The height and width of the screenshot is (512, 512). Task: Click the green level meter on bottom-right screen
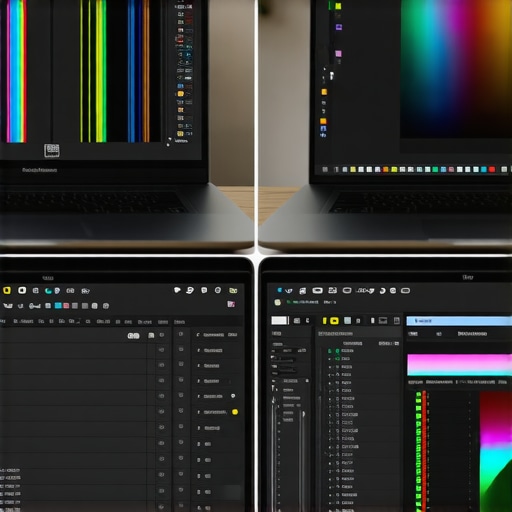418,452
